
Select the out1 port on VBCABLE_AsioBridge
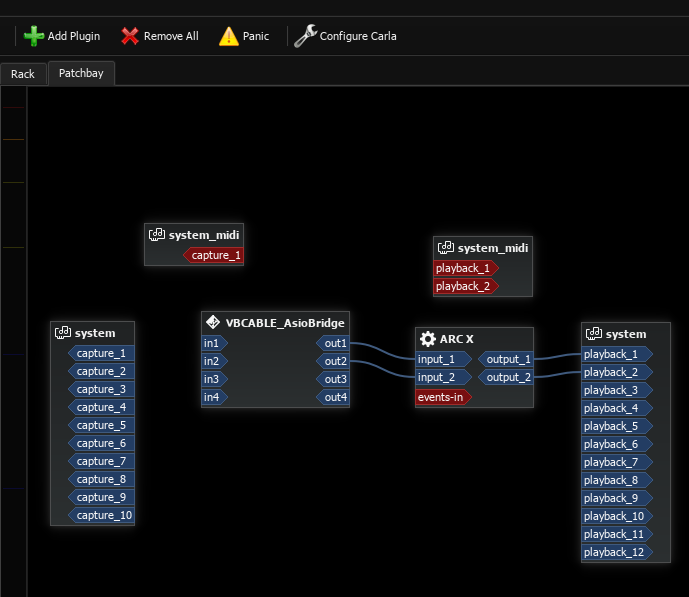pos(335,343)
